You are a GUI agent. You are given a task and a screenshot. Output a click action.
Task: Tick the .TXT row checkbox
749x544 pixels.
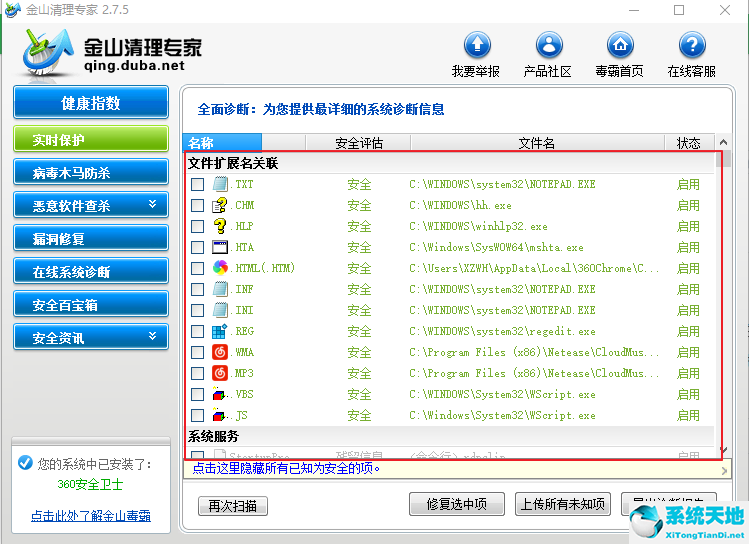click(197, 184)
